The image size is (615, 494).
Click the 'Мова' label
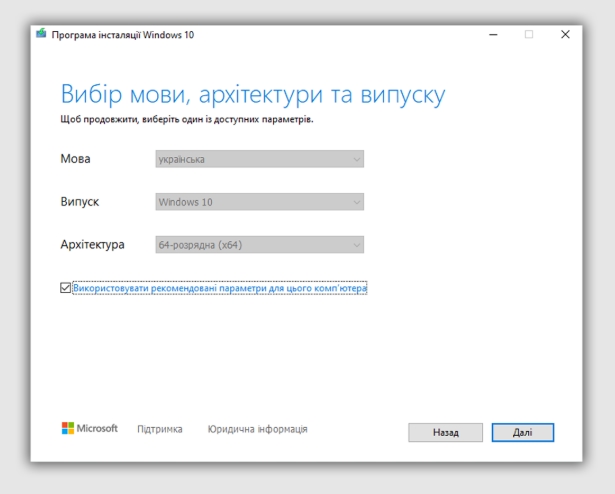(75, 159)
